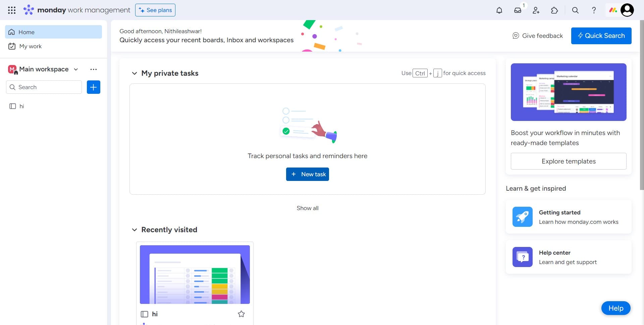Open My work from the sidebar
The width and height of the screenshot is (644, 325).
[x=30, y=46]
